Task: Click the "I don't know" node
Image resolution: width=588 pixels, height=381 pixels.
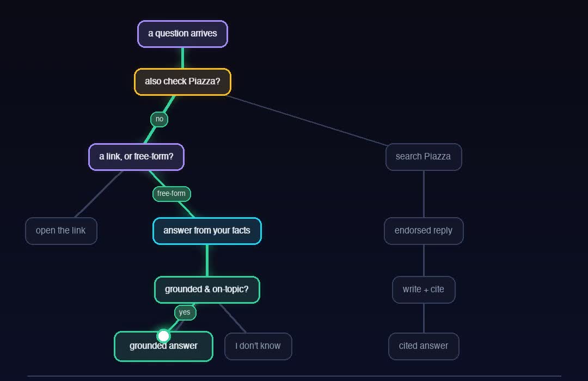Action: click(258, 346)
